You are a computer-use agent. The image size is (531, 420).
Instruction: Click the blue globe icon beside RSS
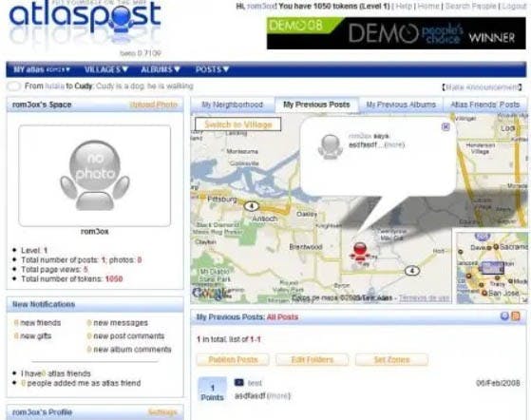pos(504,316)
